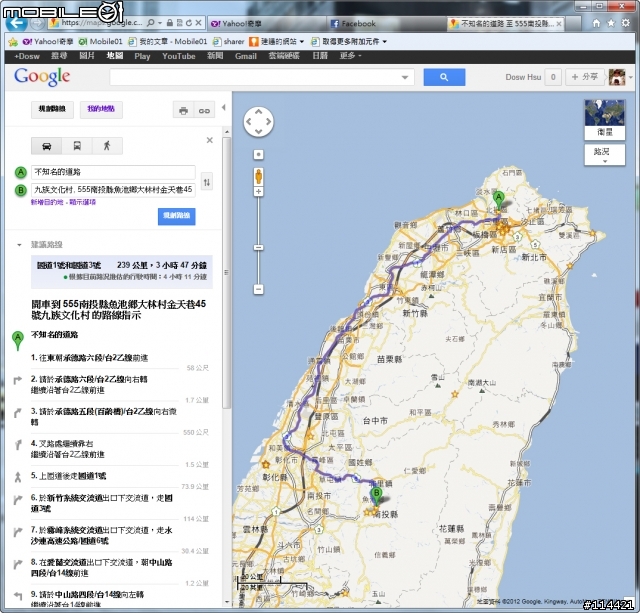Screen dimensions: 640x613
Task: Click the map pan navigation control
Action: [x=258, y=122]
